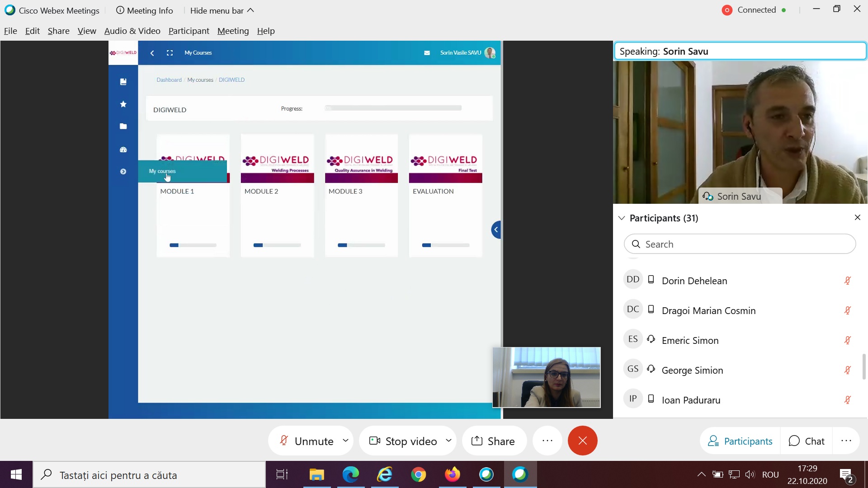This screenshot has width=868, height=488.
Task: Click the star icon in shared sidebar
Action: (x=123, y=104)
